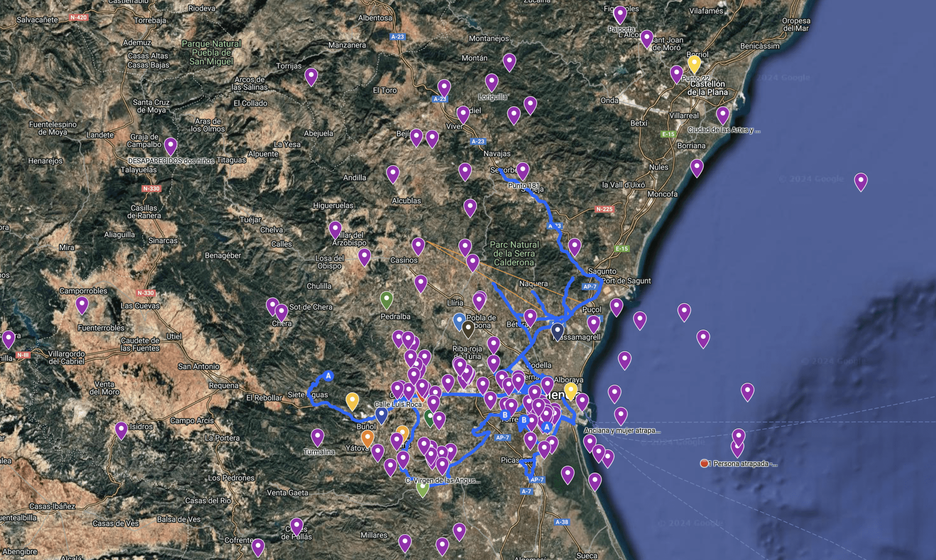Select the purple pin east of Montán
Screen dimensions: 936x560
(x=510, y=62)
